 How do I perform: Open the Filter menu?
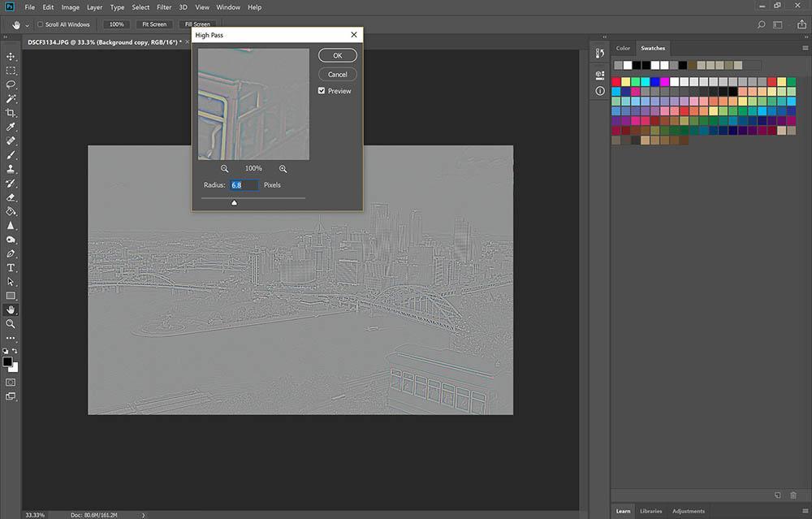coord(164,7)
